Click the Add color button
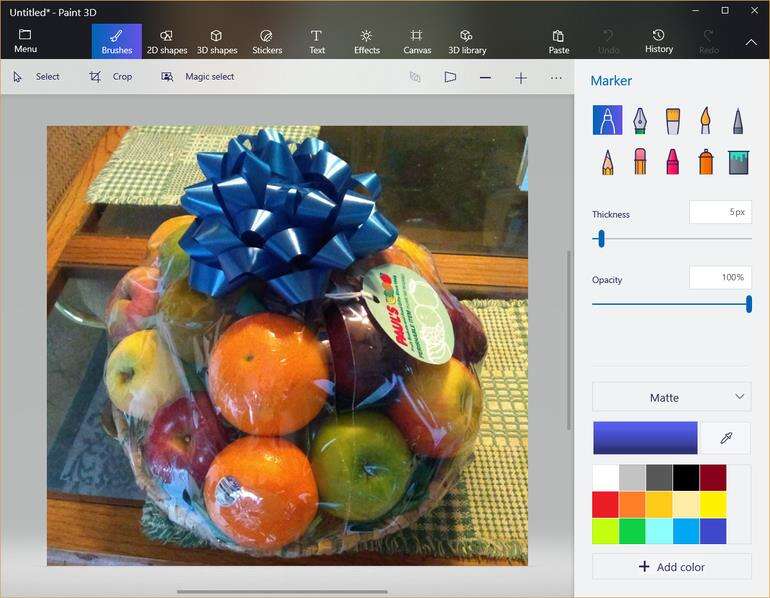The image size is (770, 598). coord(671,567)
